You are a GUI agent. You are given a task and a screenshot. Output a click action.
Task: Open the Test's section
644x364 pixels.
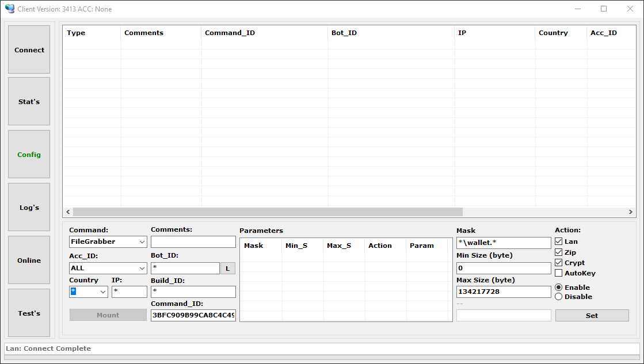point(29,313)
